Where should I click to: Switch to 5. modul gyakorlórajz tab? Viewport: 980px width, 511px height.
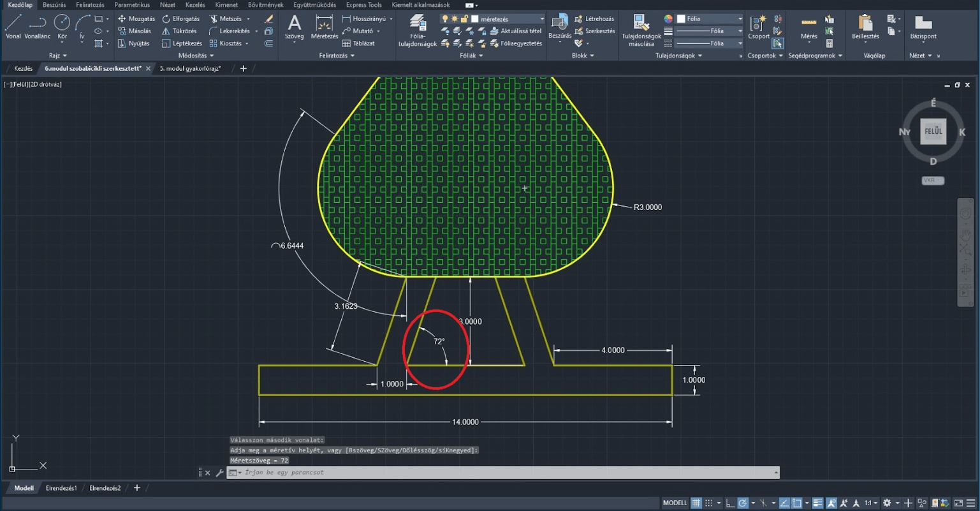pyautogui.click(x=190, y=68)
